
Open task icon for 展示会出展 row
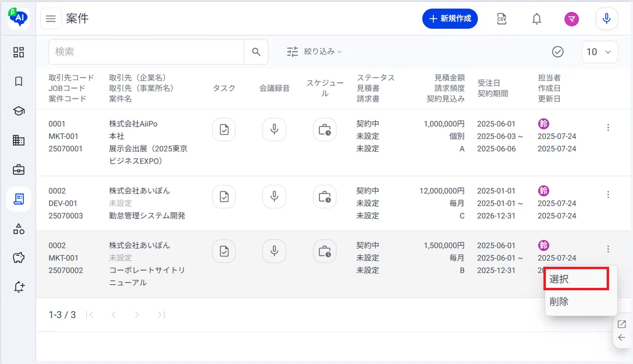224,130
